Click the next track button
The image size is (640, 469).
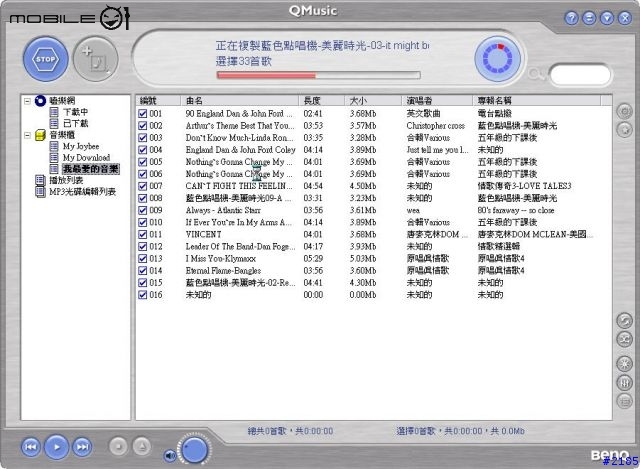[82, 447]
